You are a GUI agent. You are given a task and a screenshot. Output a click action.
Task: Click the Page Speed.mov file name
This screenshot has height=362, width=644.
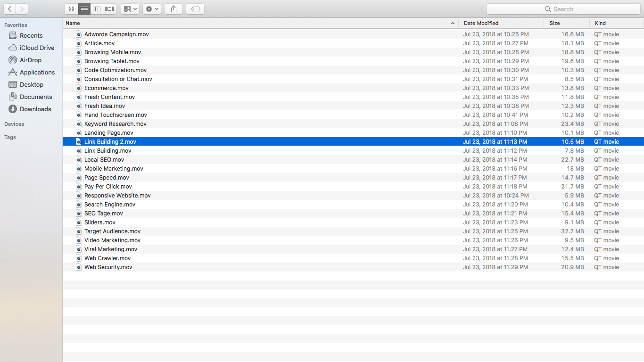pyautogui.click(x=107, y=178)
